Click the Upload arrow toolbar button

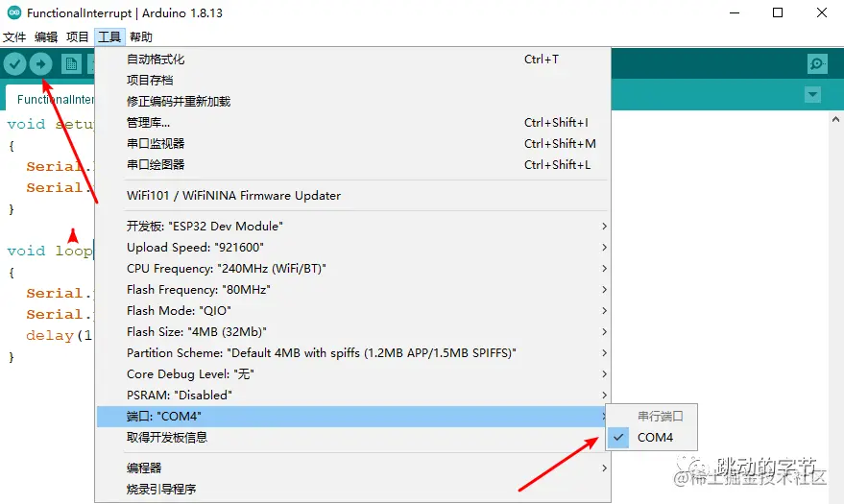click(41, 64)
